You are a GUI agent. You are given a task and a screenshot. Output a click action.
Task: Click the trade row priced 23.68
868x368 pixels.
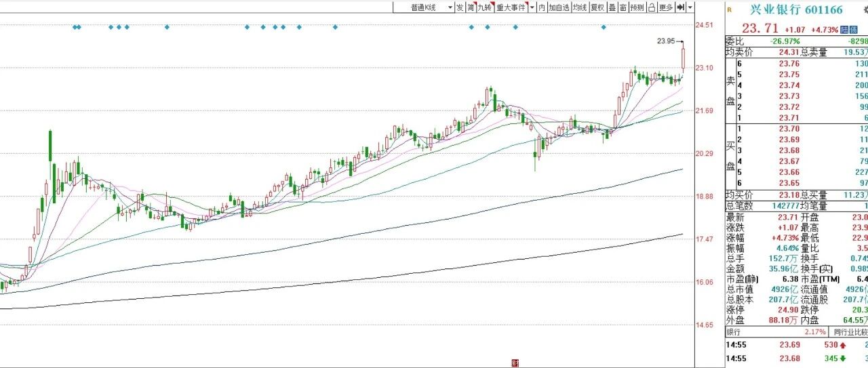pos(797,358)
